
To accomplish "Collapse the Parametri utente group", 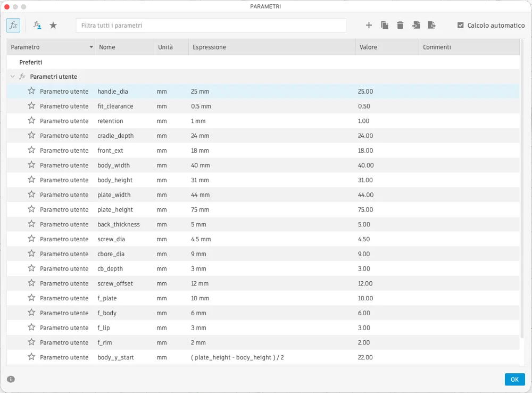I will (x=13, y=77).
